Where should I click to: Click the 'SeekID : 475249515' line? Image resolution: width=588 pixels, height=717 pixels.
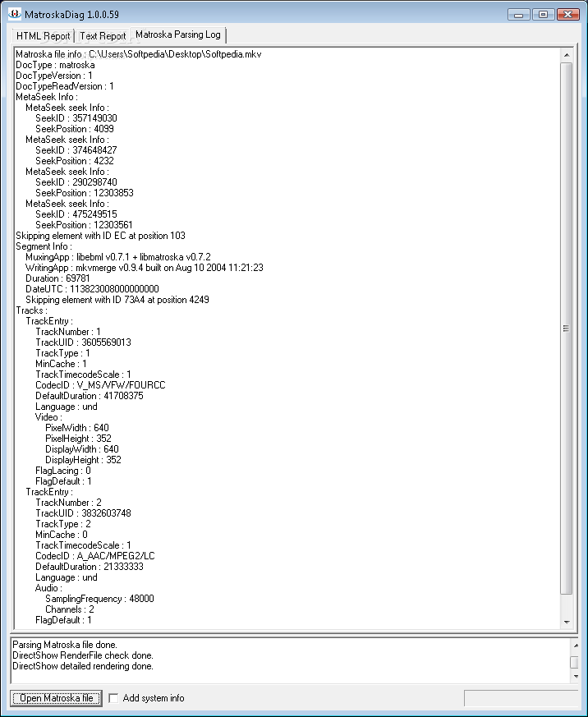(x=76, y=214)
